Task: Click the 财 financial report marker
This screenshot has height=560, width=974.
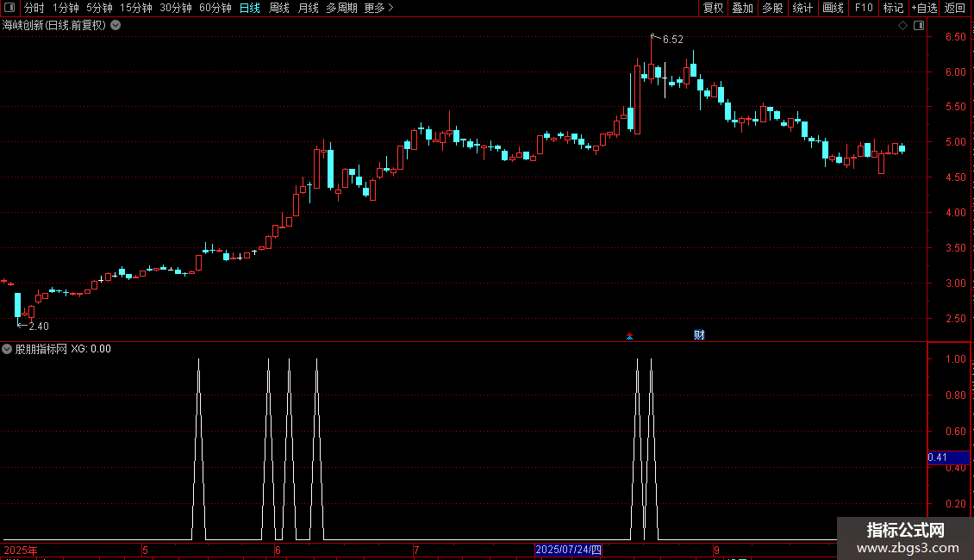Action: tap(699, 335)
